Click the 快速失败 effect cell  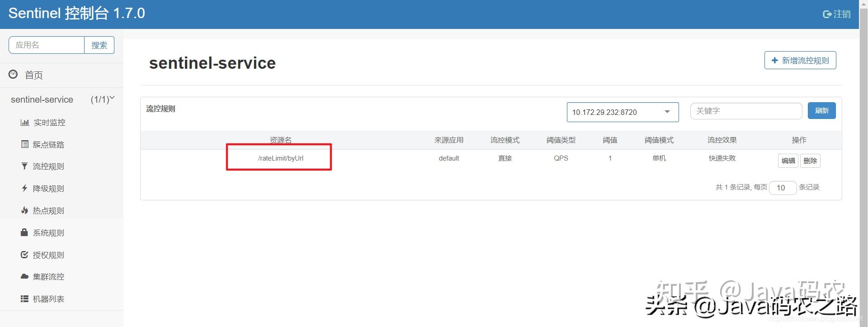point(722,158)
